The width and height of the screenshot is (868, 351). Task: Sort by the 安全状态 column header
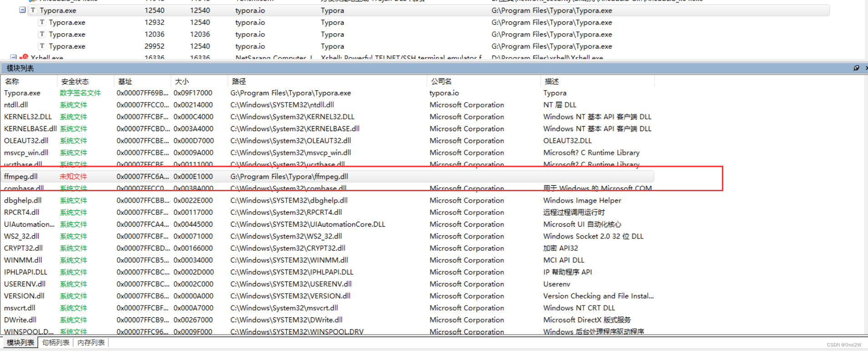(x=86, y=81)
